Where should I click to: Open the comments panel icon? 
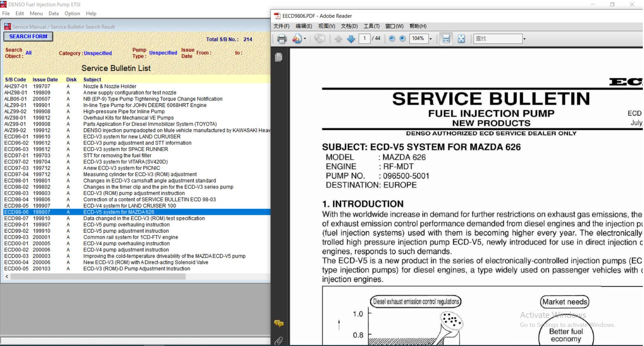coord(279,323)
